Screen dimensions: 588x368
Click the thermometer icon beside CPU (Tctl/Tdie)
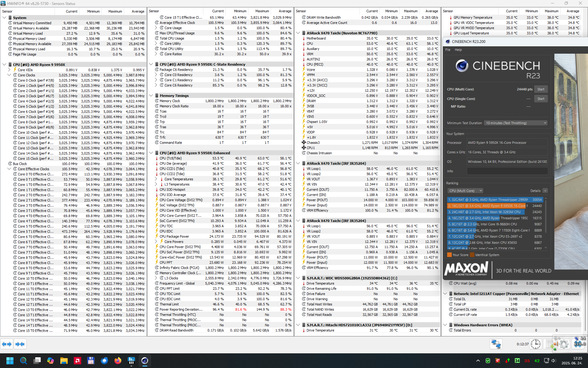click(157, 158)
